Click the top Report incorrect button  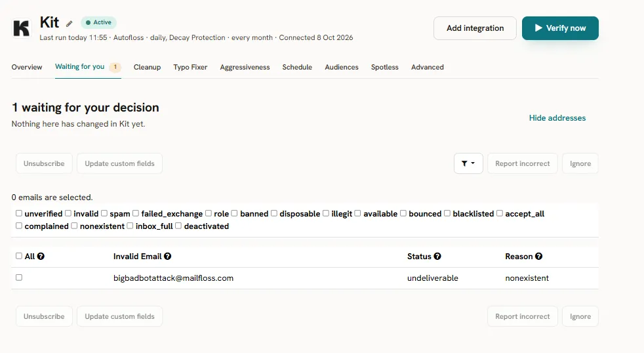(x=523, y=163)
